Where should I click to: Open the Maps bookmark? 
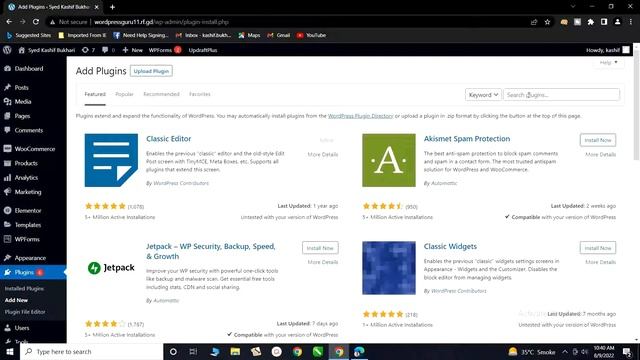tap(249, 36)
